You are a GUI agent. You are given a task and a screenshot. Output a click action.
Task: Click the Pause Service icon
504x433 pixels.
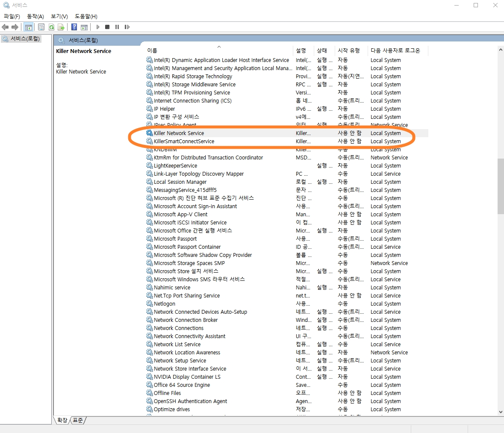[x=117, y=27]
